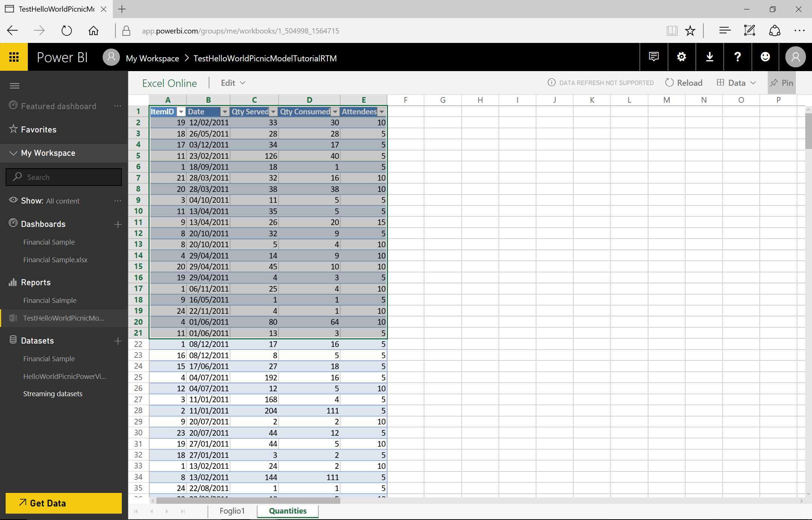Expand the Data menu dropdown
812x520 pixels.
point(754,82)
